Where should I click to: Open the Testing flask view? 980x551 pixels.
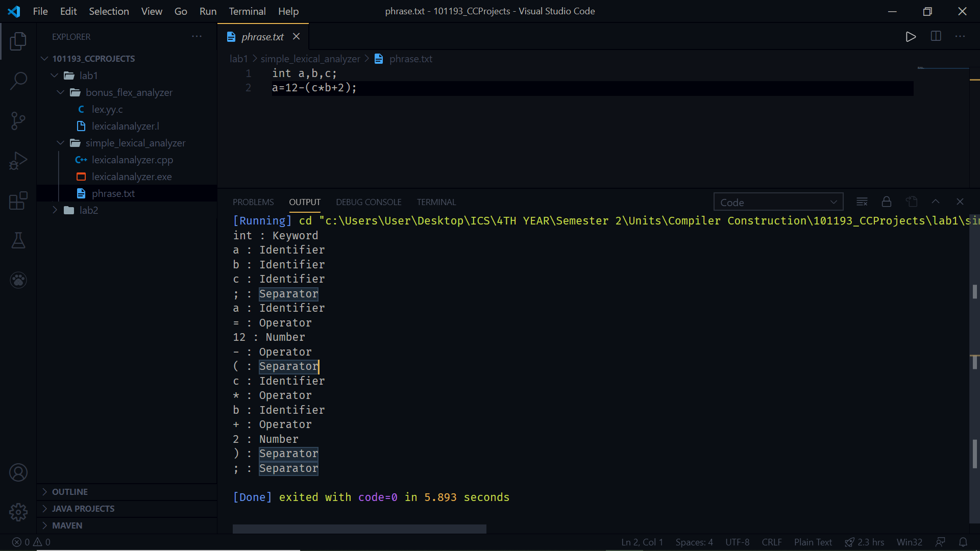tap(18, 240)
